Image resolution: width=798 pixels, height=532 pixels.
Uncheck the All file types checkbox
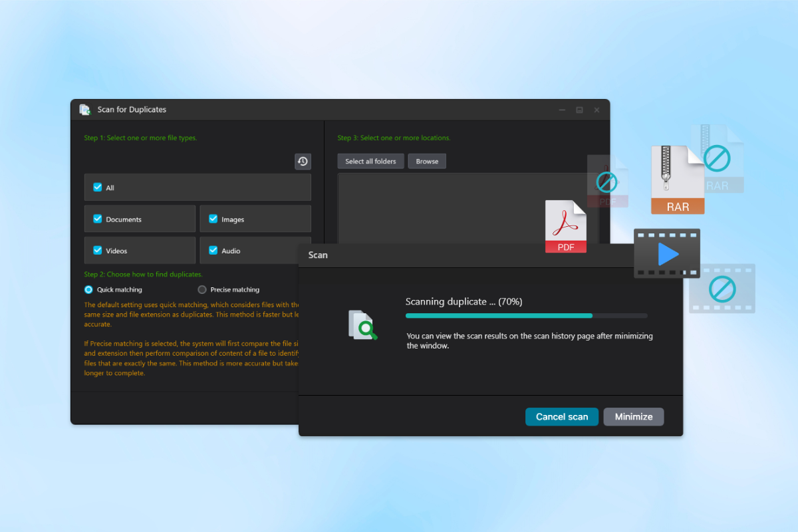pyautogui.click(x=98, y=188)
